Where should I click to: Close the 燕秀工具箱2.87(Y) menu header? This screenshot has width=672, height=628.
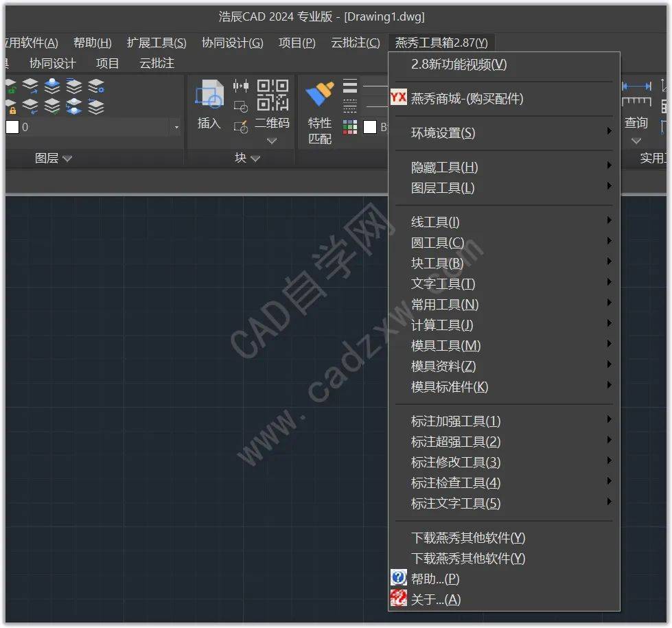(x=441, y=43)
